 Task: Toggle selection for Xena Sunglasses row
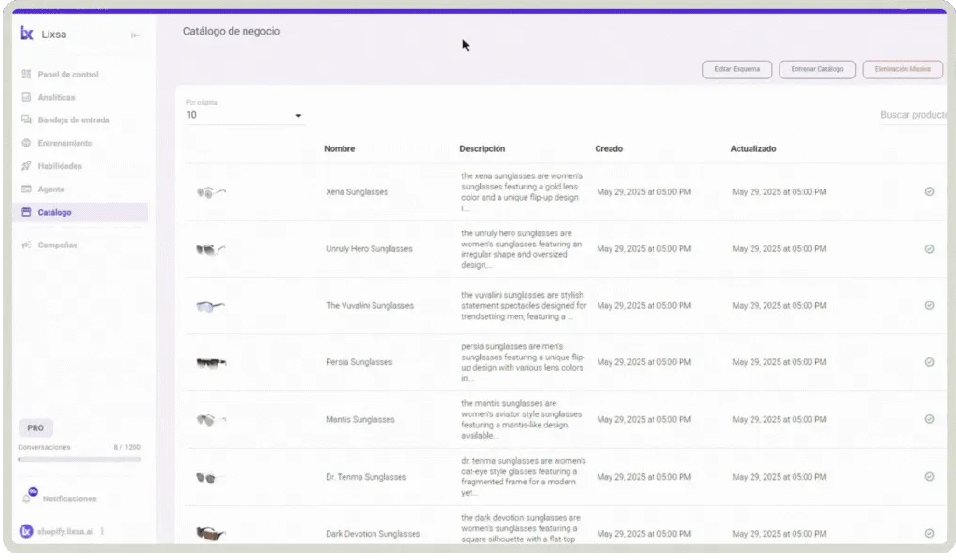[x=929, y=191]
